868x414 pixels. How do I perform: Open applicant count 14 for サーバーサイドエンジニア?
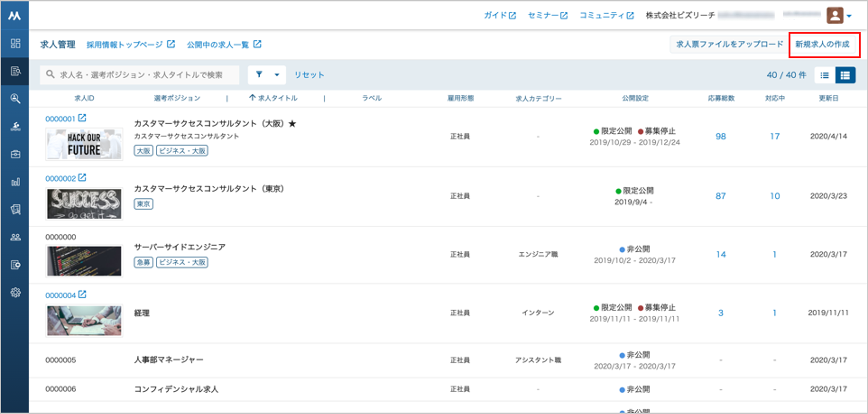tap(721, 254)
